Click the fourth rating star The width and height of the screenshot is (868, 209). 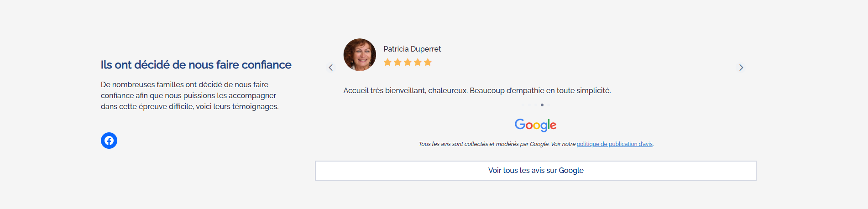click(418, 62)
